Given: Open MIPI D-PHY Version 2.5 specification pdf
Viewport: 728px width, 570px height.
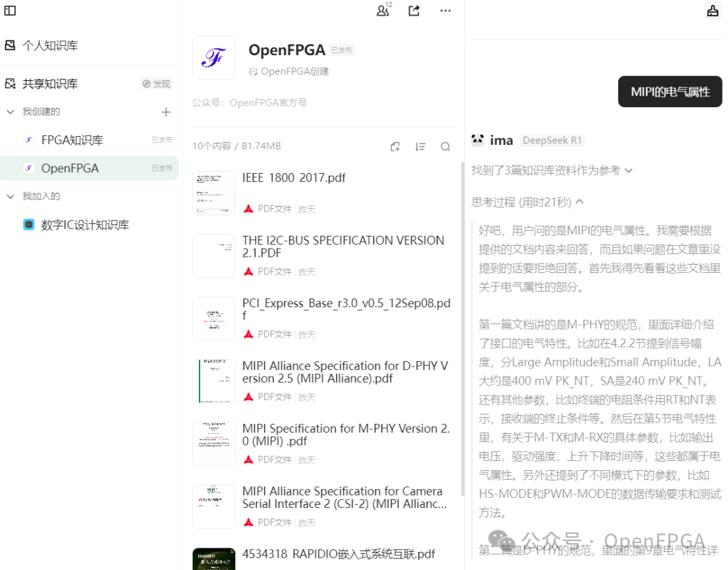Looking at the screenshot, I should click(345, 372).
